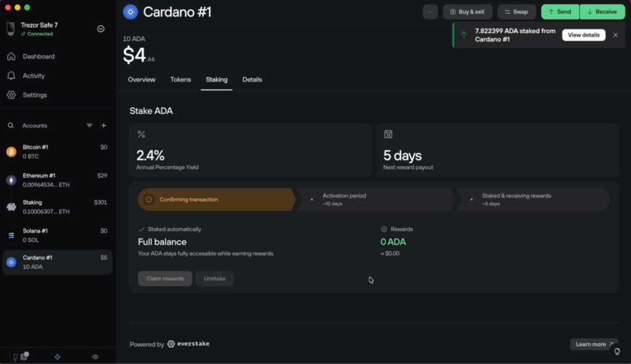631x364 pixels.
Task: Click the four-point star icon in bottom bar
Action: point(57,357)
